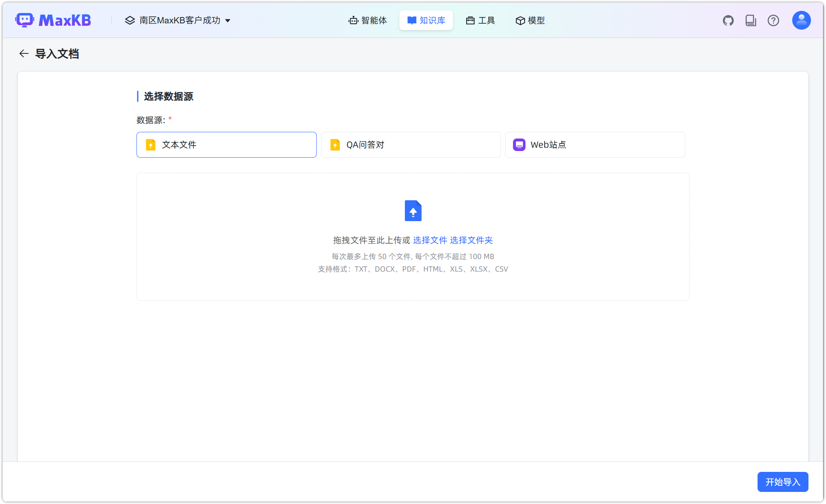Click the MaxKB logo
This screenshot has width=826, height=504.
pyautogui.click(x=53, y=20)
